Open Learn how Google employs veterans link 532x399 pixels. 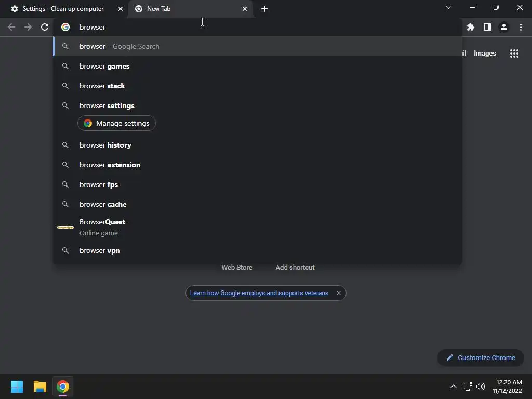click(x=259, y=293)
